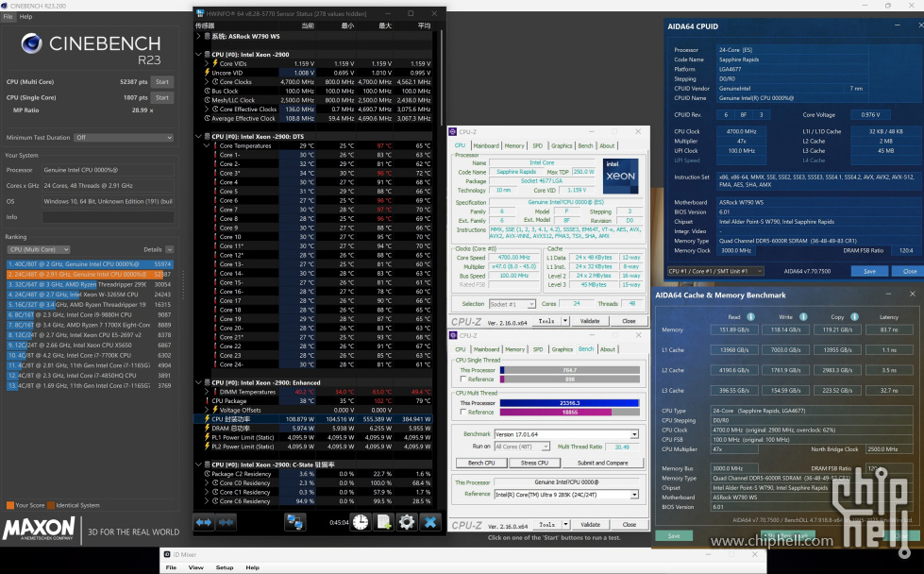Open the CPU #1 / Core #1 selector in AIDA64
Image resolution: width=924 pixels, height=574 pixels.
[715, 271]
